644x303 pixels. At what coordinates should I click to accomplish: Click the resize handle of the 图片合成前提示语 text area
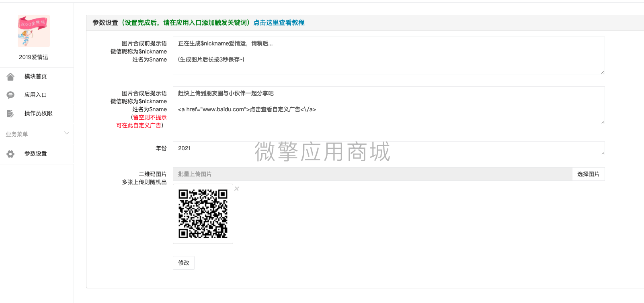(x=603, y=72)
